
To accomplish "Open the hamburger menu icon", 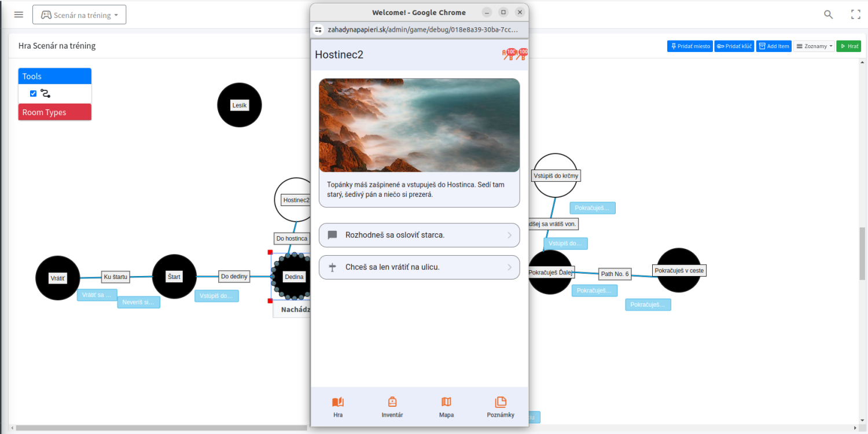I will [x=19, y=14].
